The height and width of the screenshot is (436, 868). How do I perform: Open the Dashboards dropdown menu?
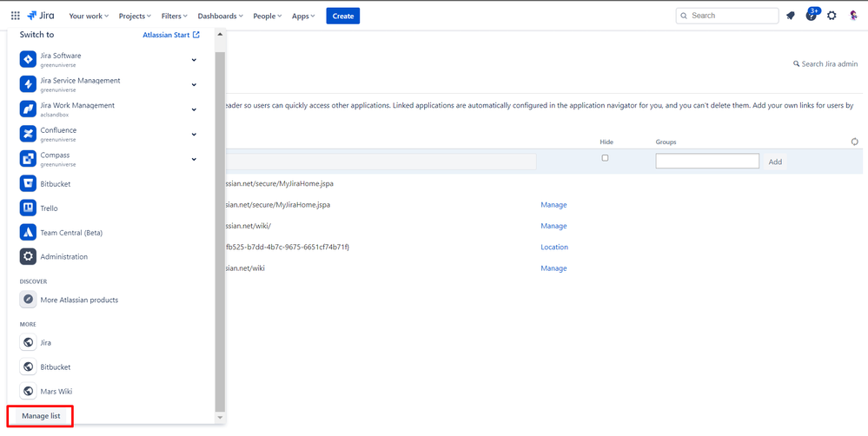tap(221, 16)
